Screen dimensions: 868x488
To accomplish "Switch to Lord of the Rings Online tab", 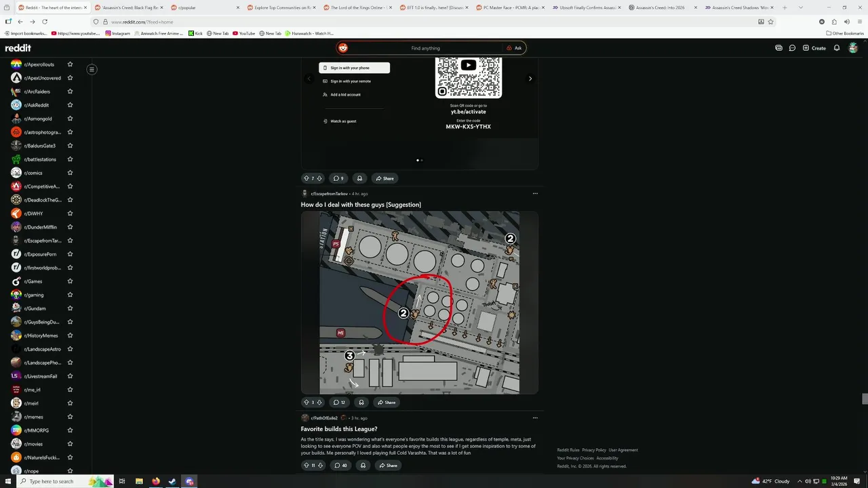I will click(358, 7).
